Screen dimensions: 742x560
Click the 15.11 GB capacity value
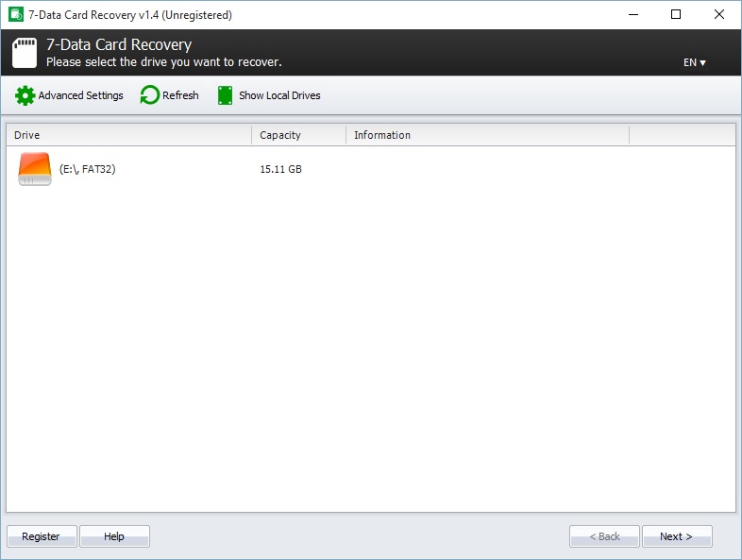(x=280, y=169)
